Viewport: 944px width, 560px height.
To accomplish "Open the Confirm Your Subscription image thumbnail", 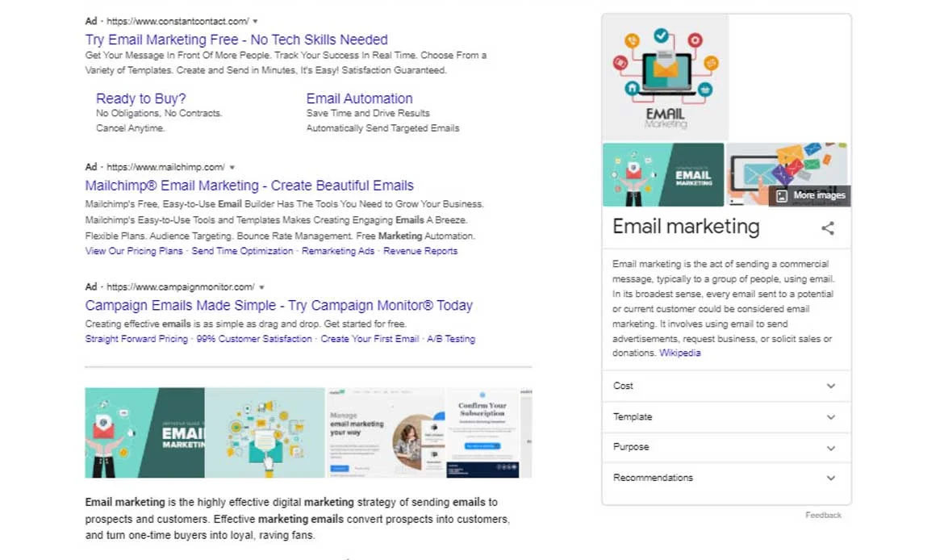I will coord(482,433).
